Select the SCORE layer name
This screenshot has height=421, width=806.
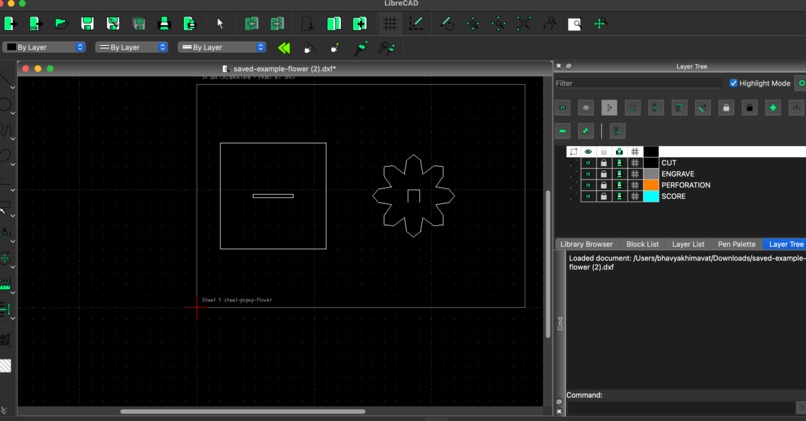[x=673, y=196]
